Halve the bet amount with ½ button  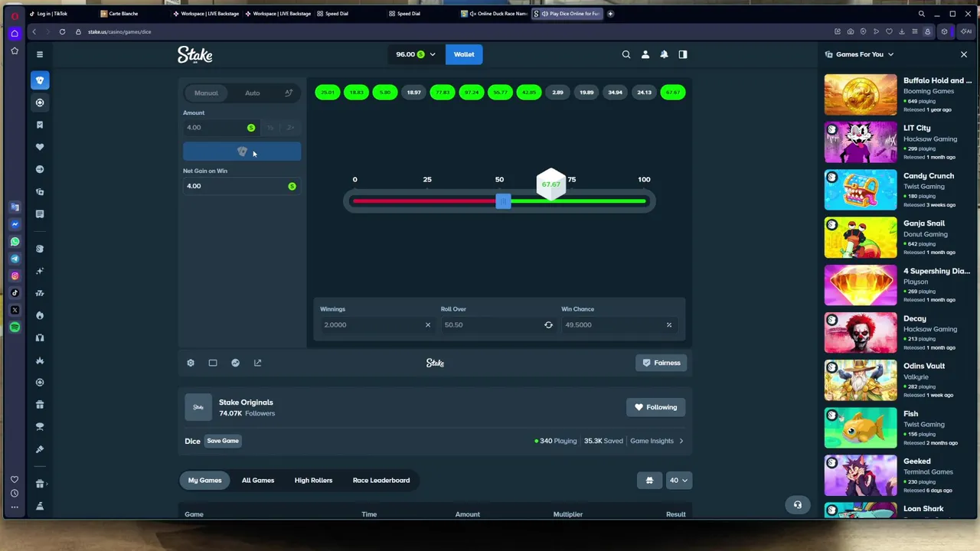tap(270, 128)
